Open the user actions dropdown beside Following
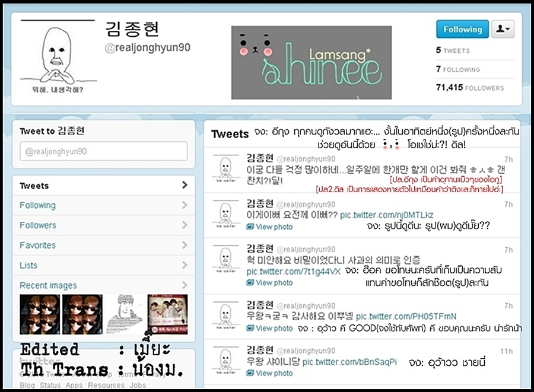This screenshot has height=392, width=534. click(503, 29)
